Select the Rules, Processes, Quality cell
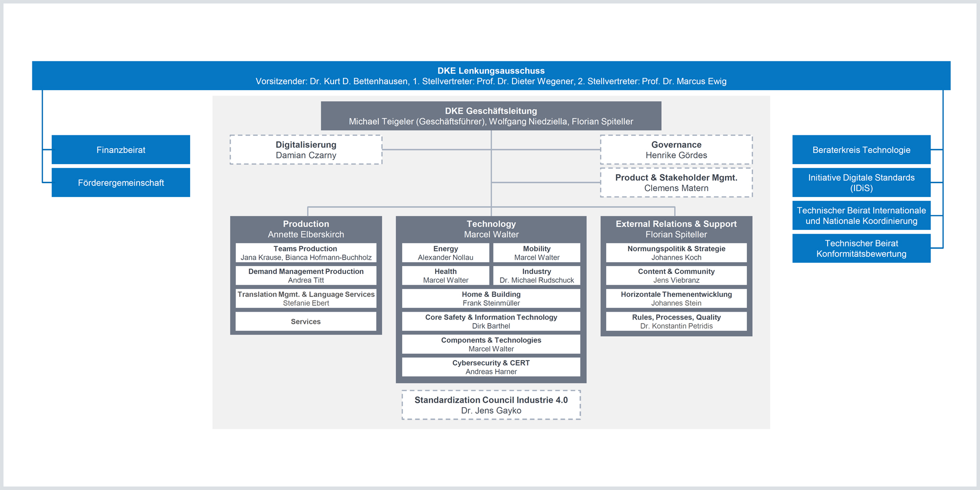The image size is (980, 490). [676, 321]
